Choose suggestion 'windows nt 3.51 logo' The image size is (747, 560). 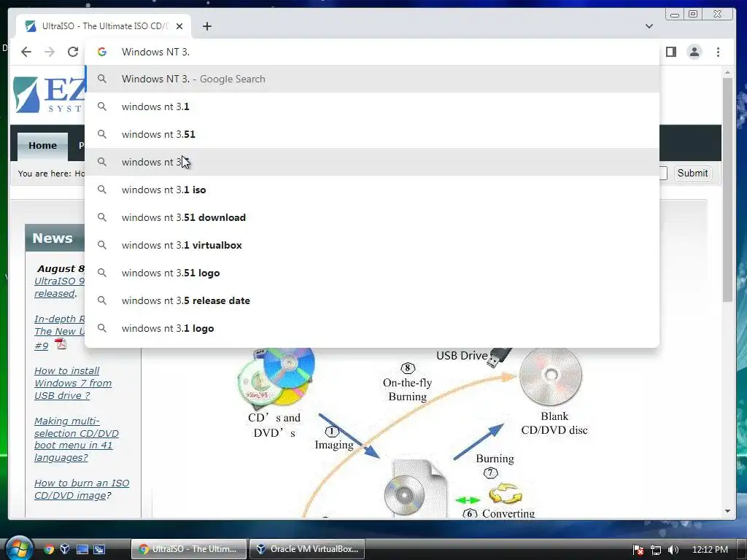pos(372,273)
